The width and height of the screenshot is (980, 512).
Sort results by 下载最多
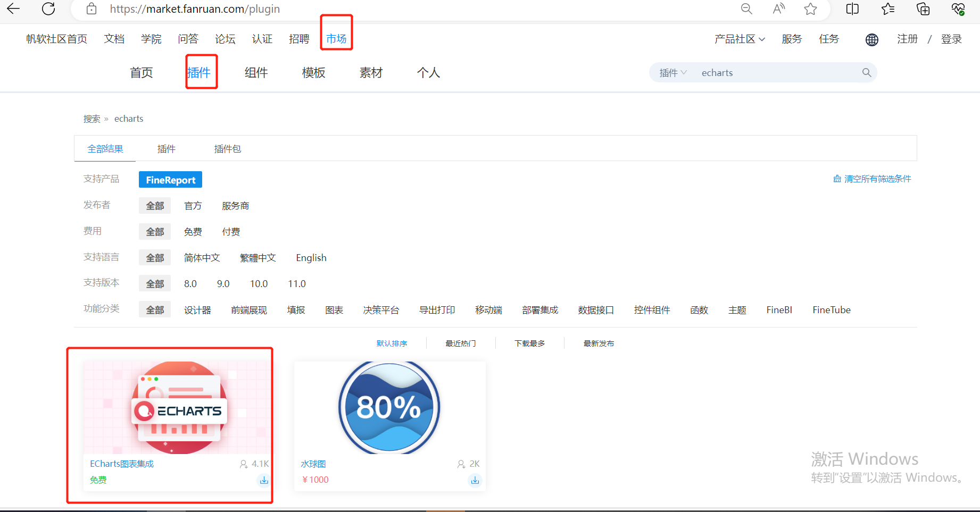[530, 343]
